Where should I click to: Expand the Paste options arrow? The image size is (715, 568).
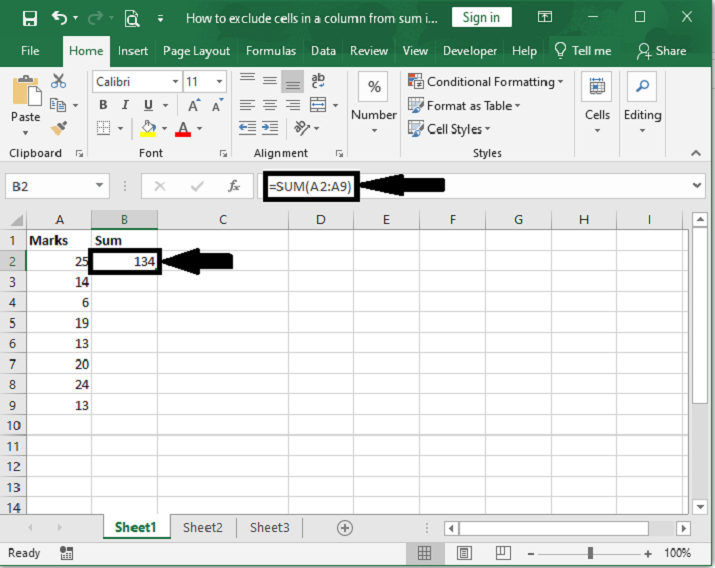click(26, 133)
